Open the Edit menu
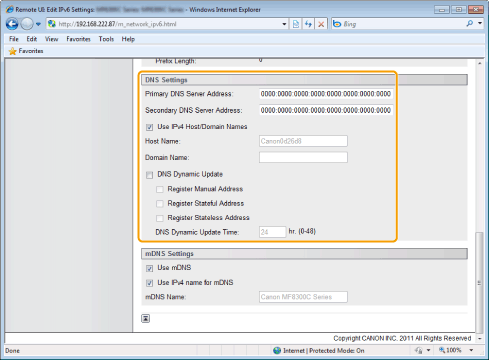 (x=32, y=39)
